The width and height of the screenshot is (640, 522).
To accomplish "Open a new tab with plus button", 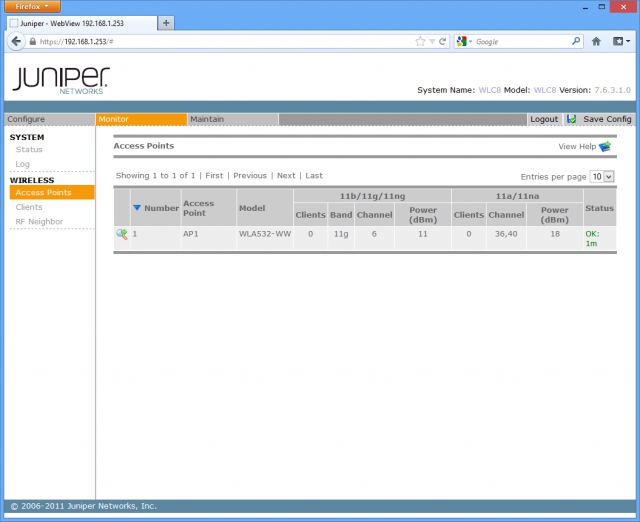I will pos(166,23).
